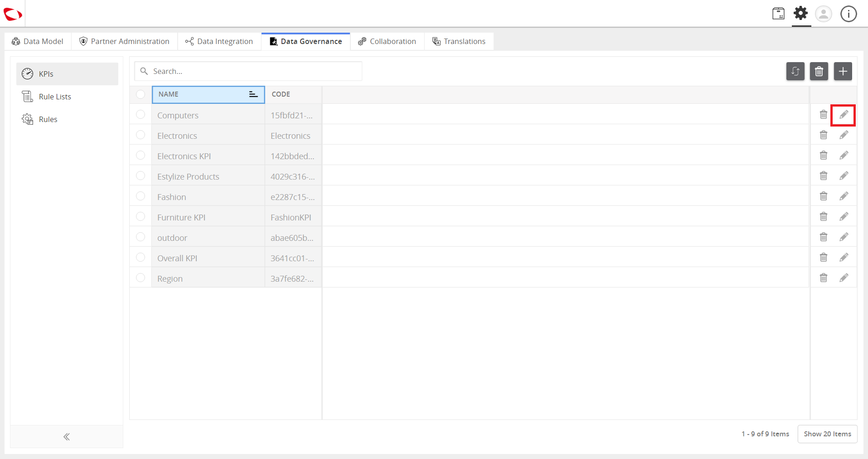Open the info icon in the header
868x459 pixels.
coord(849,14)
